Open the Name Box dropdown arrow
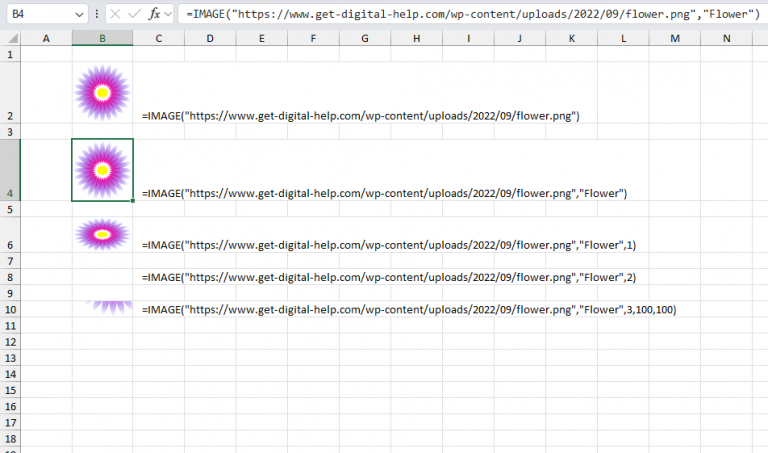 click(x=79, y=15)
